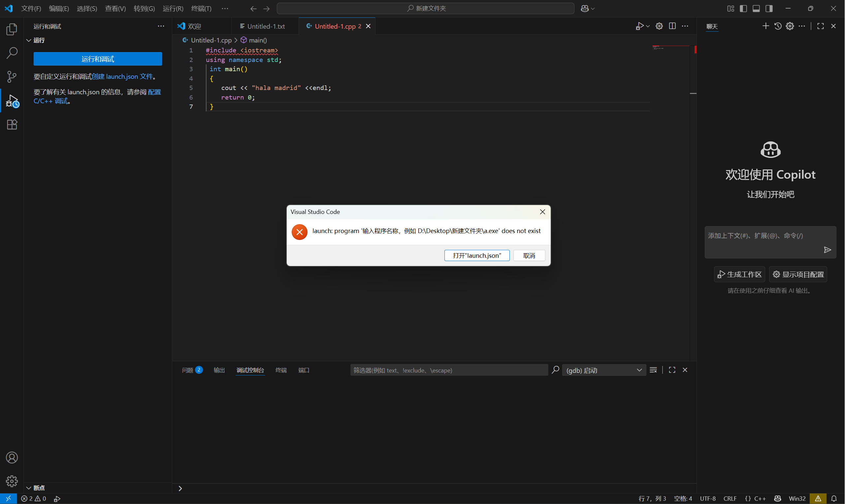Open the Extensions view icon
The image size is (845, 504).
pos(12,125)
